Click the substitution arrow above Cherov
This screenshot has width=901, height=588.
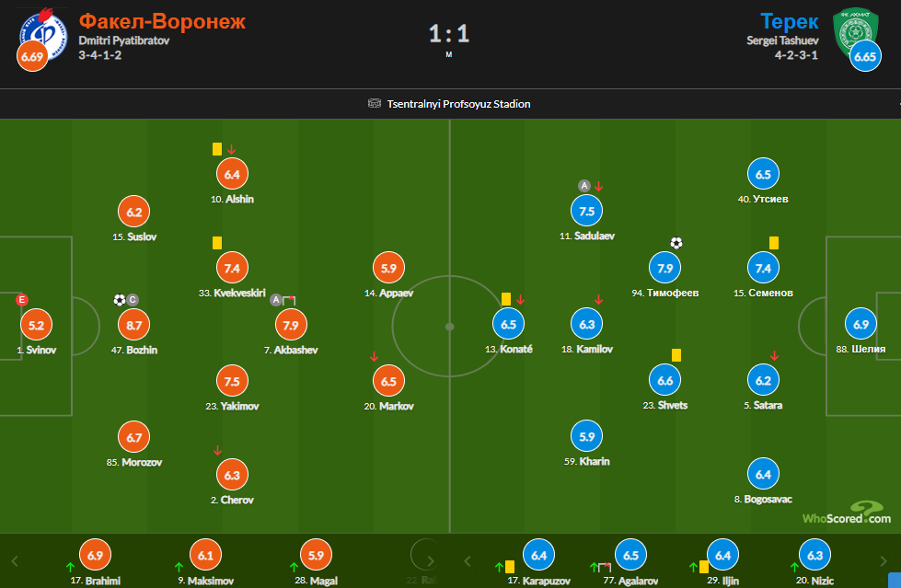coord(217,450)
